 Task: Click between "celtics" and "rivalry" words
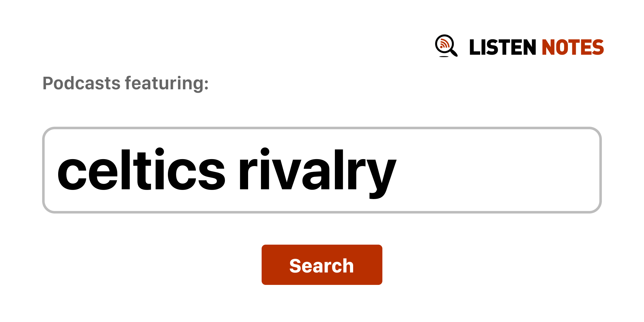tap(232, 170)
